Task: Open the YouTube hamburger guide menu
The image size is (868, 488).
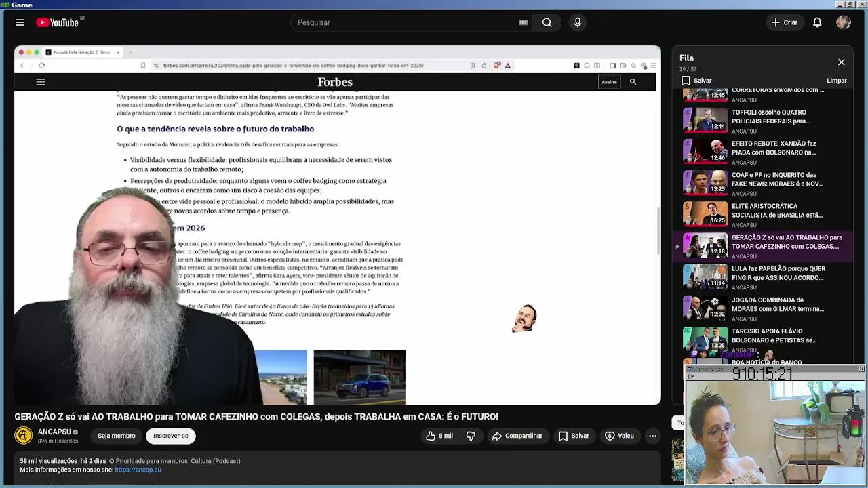Action: [20, 22]
